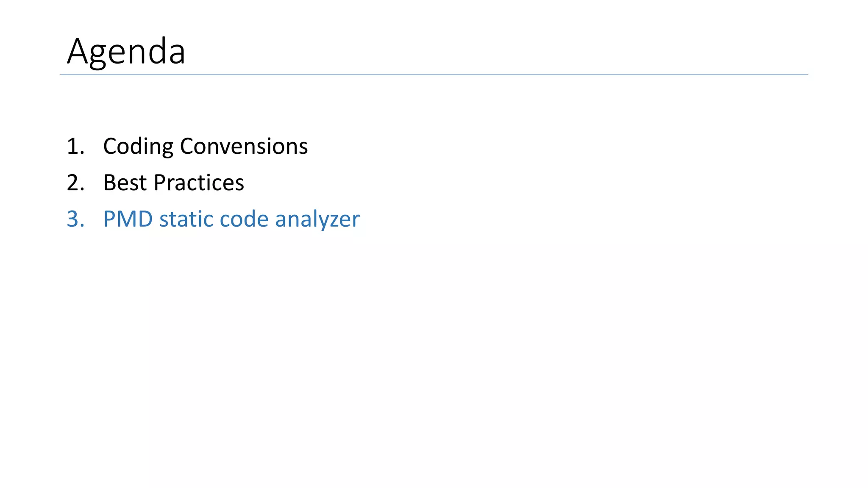
Task: Select the word "analyzer" in item three
Action: tap(317, 220)
